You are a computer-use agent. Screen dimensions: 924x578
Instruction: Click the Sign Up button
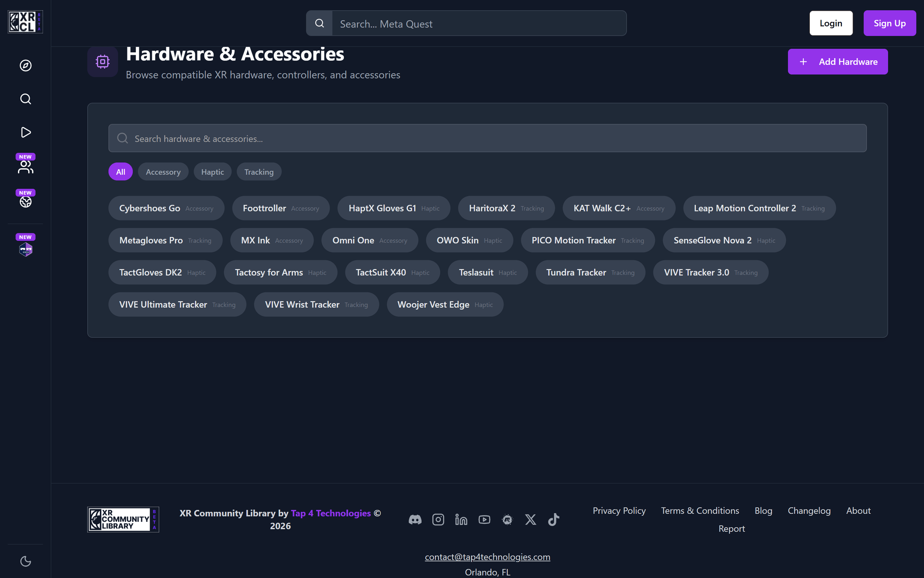[x=890, y=23]
